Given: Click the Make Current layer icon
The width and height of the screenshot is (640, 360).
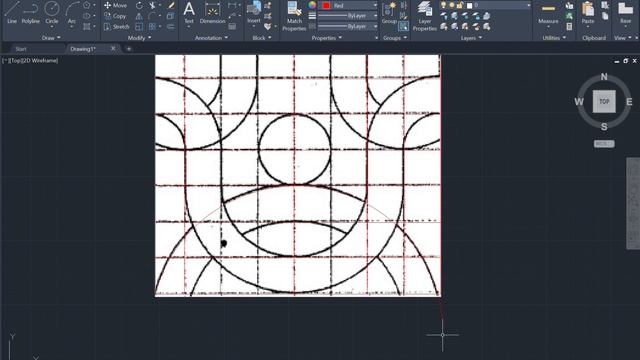Looking at the screenshot, I should (487, 16).
